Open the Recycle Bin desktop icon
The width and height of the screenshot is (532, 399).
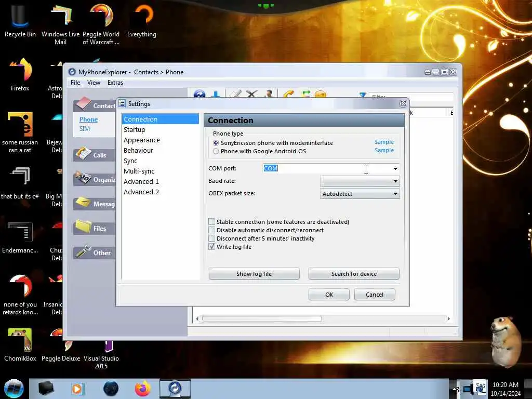20,20
